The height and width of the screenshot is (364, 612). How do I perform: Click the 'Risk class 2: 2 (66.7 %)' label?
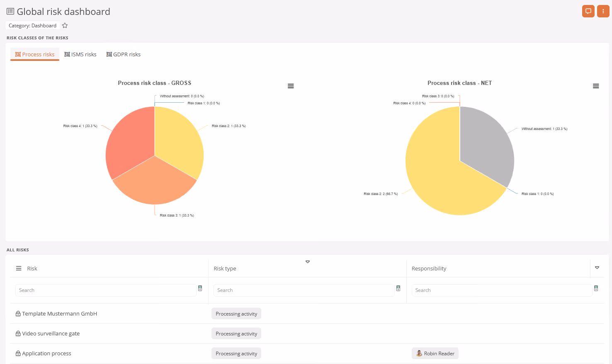coord(381,194)
